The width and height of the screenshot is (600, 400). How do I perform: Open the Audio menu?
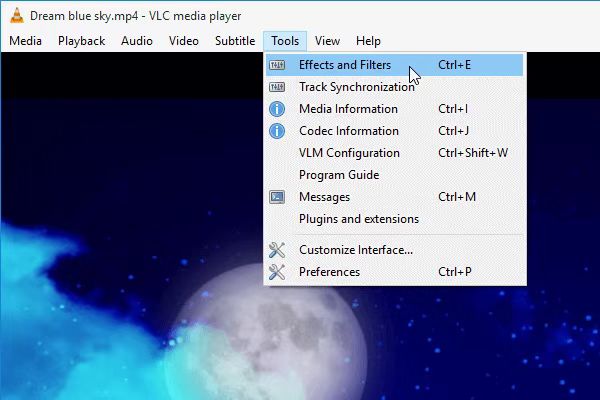137,41
